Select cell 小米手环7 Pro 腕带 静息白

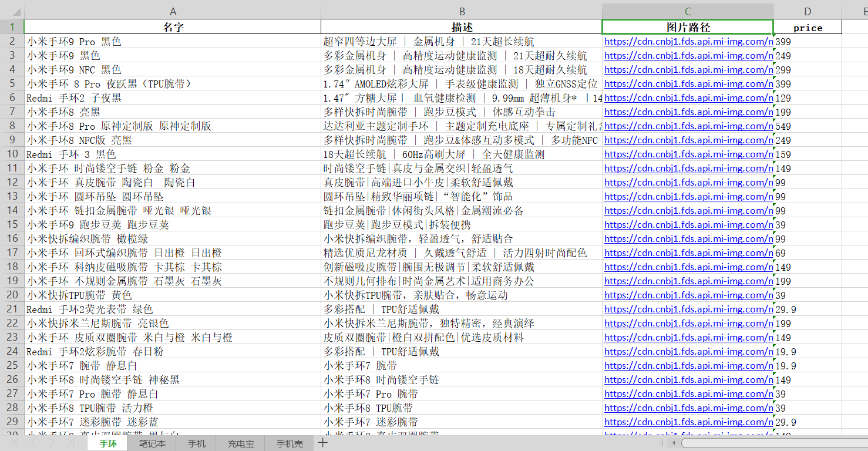[173, 393]
